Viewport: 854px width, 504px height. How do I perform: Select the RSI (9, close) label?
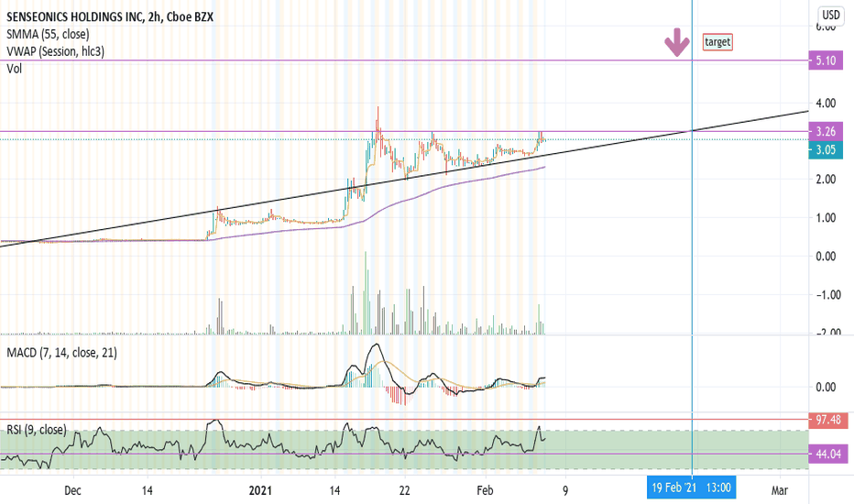coord(37,430)
